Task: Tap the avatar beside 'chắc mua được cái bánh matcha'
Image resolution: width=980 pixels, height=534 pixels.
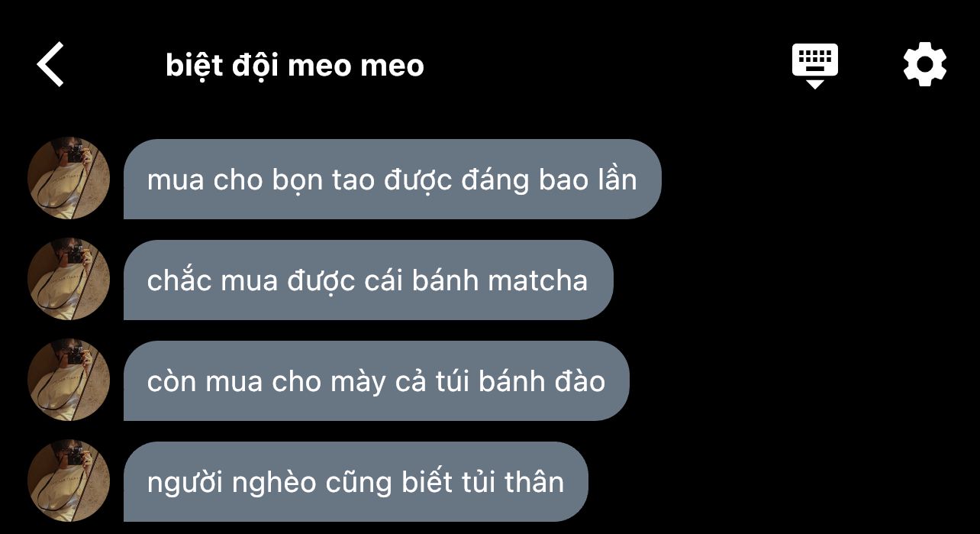Action: pyautogui.click(x=69, y=279)
